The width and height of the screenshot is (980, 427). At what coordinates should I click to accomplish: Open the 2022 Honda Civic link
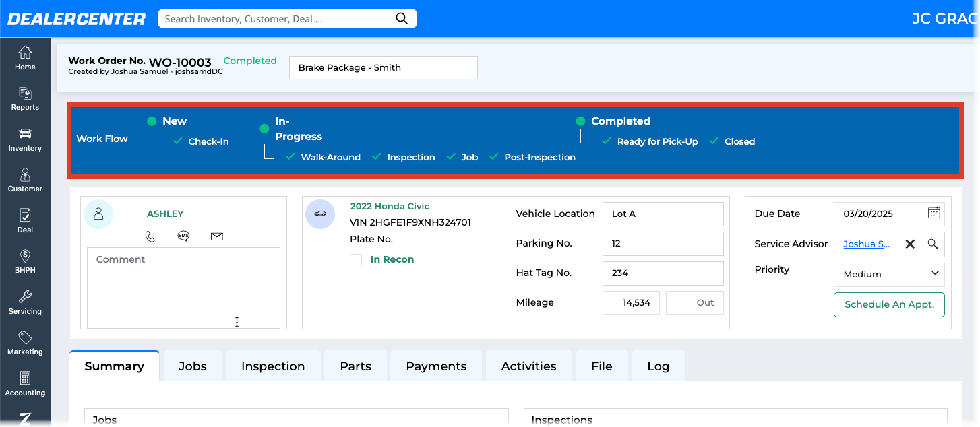click(390, 207)
